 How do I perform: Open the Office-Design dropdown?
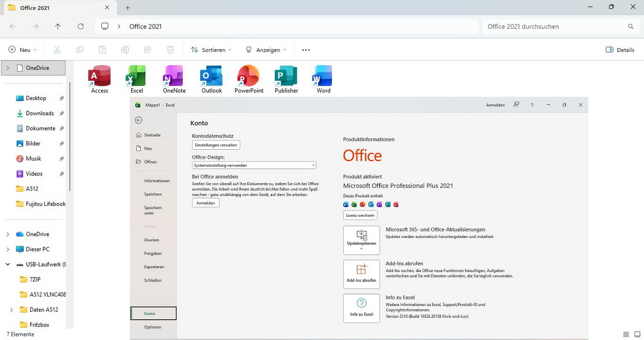(254, 165)
